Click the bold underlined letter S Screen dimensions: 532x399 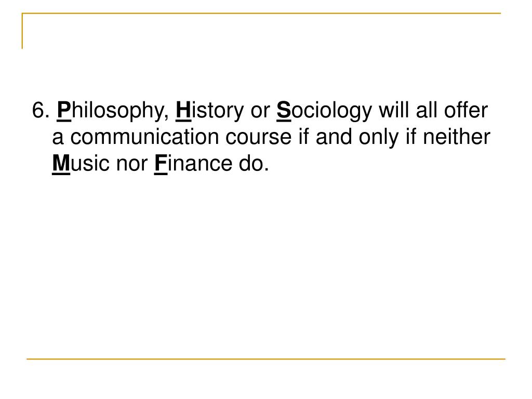point(283,111)
